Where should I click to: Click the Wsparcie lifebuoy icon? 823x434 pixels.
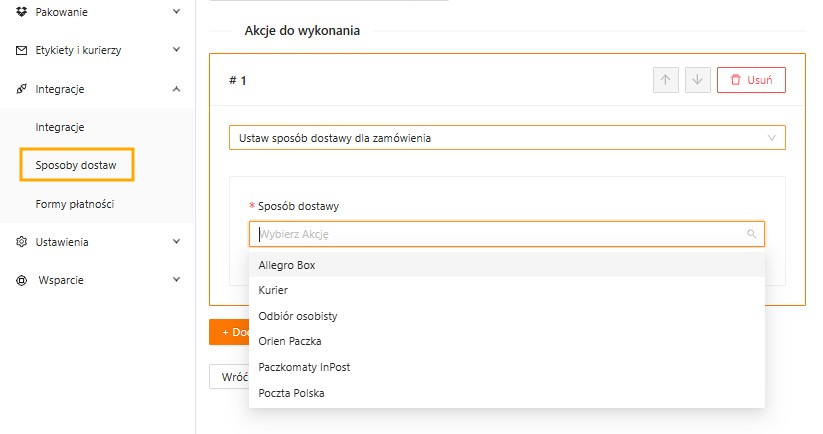tap(22, 280)
